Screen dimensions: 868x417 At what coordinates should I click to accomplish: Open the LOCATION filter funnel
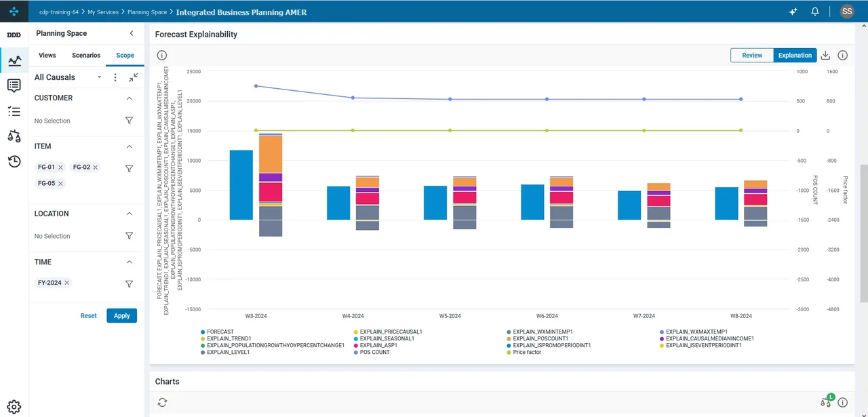(129, 236)
